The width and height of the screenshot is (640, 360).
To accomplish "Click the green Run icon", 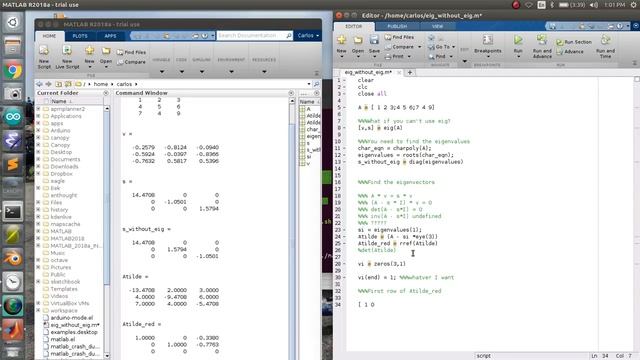I will point(518,40).
